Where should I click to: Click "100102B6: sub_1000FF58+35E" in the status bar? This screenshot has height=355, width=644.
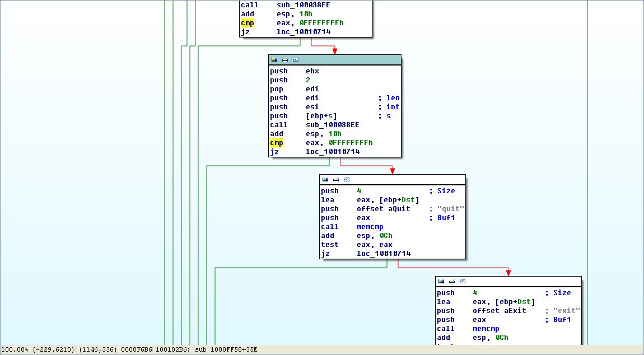point(207,349)
